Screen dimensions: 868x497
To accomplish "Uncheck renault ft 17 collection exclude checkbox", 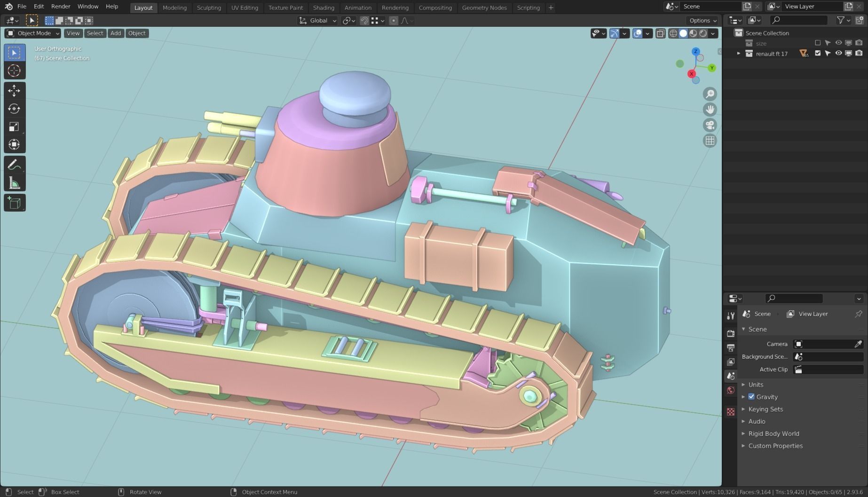I will click(x=818, y=53).
